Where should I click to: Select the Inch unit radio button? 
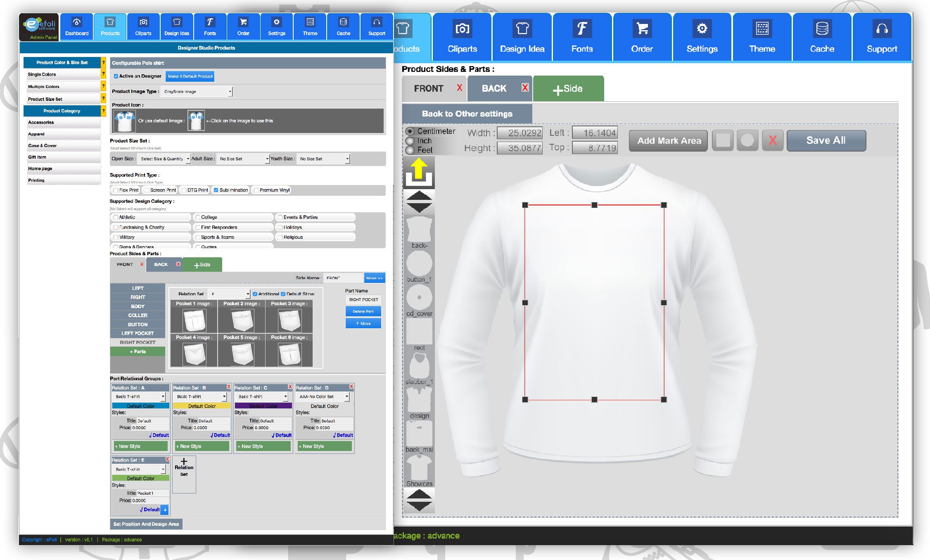[410, 141]
